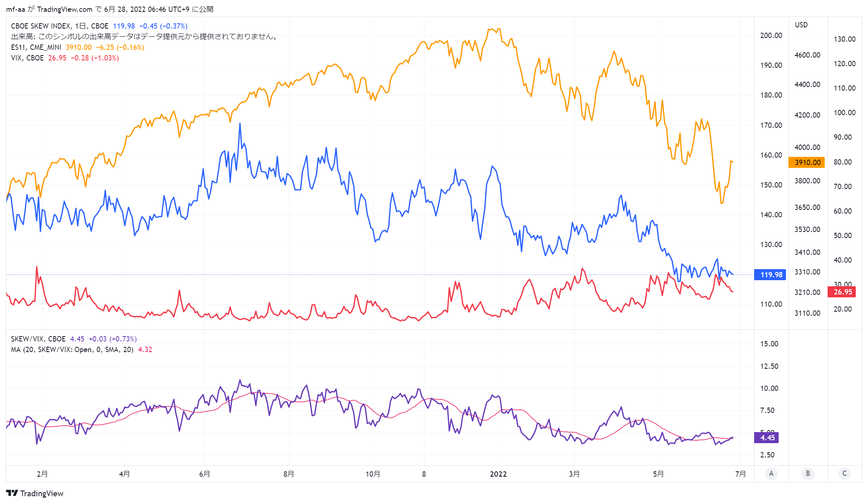
Task: Click the TradingView text at bottom left
Action: tap(42, 493)
